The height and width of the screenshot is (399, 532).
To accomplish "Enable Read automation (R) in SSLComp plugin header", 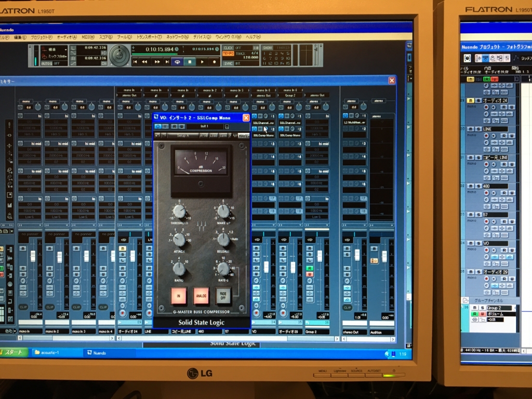I will [174, 127].
